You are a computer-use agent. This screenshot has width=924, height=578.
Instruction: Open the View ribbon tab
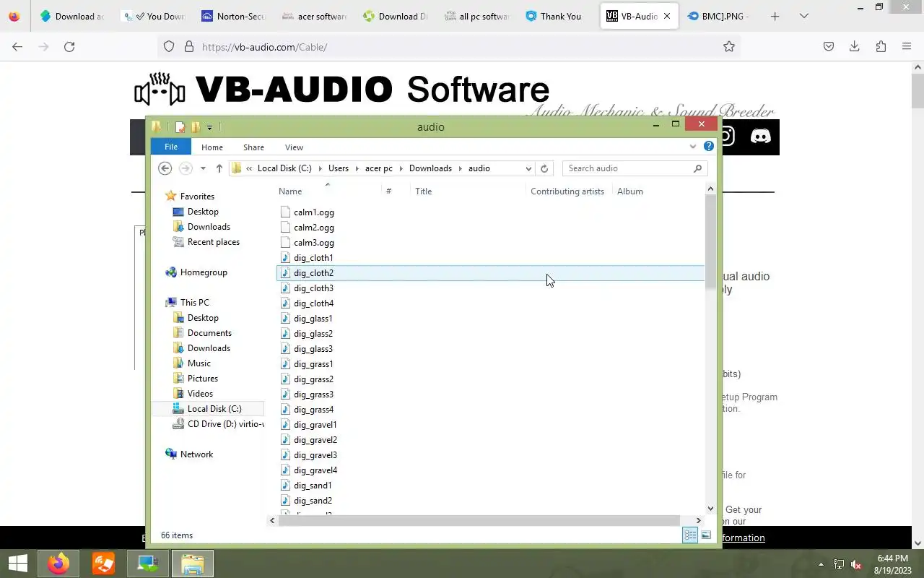(294, 147)
